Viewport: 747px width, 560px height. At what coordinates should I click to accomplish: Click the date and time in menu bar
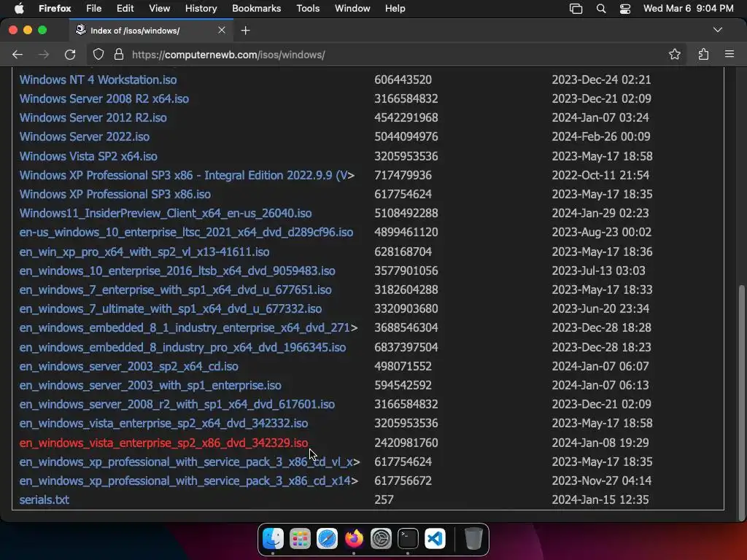coord(688,8)
